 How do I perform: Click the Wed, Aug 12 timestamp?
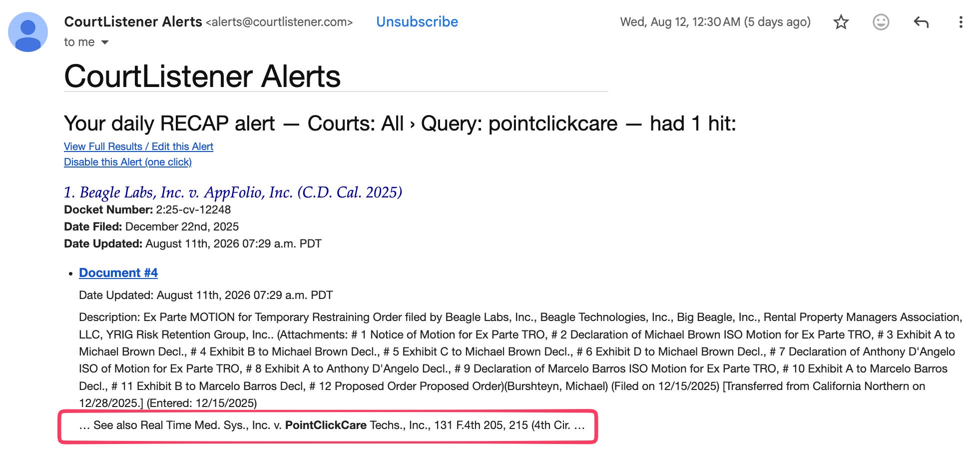pos(715,22)
